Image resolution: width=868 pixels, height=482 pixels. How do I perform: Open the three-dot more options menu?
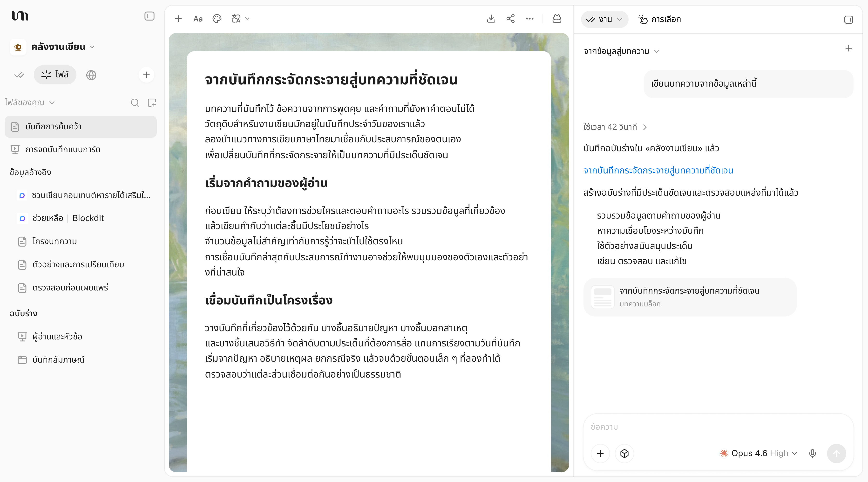pos(530,19)
